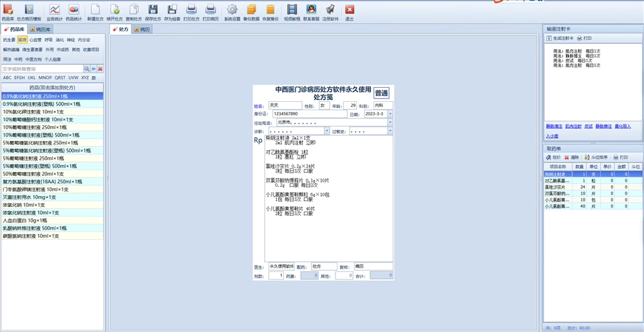Open the 药品库 drug library toolbar icon
The width and height of the screenshot is (644, 332).
(x=8, y=12)
